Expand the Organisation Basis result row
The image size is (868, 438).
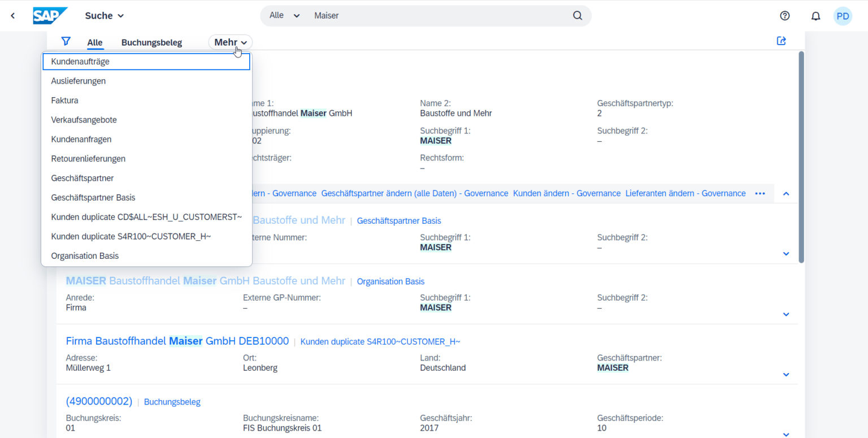785,314
